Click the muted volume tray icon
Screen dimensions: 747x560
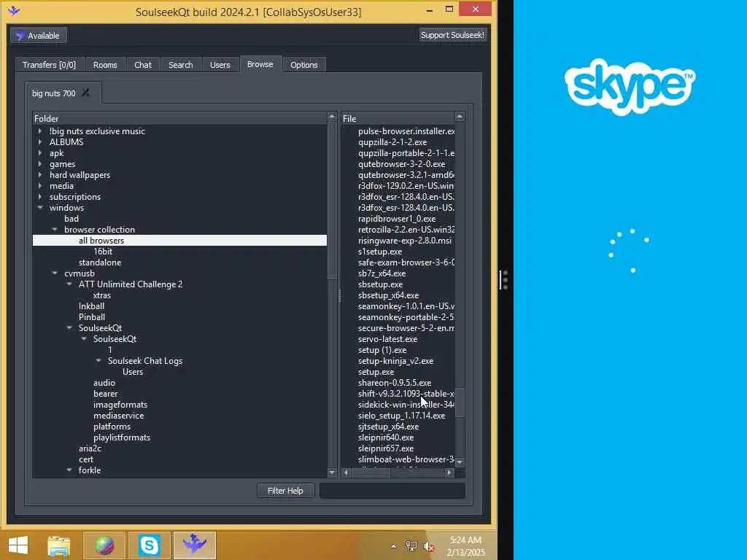click(429, 547)
